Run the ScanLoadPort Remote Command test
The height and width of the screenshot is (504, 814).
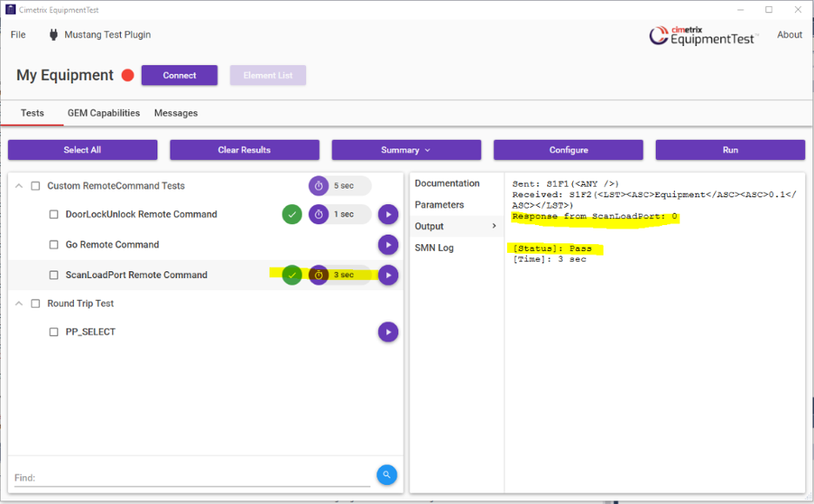[388, 275]
